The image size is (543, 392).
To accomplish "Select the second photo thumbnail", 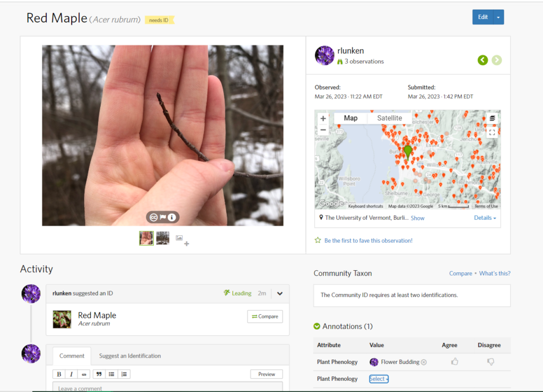I will pyautogui.click(x=163, y=238).
